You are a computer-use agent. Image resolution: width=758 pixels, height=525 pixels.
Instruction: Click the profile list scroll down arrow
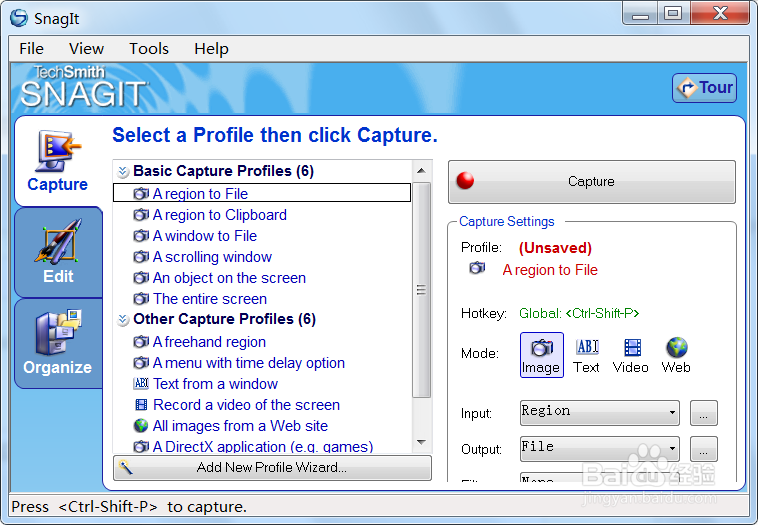click(x=422, y=442)
